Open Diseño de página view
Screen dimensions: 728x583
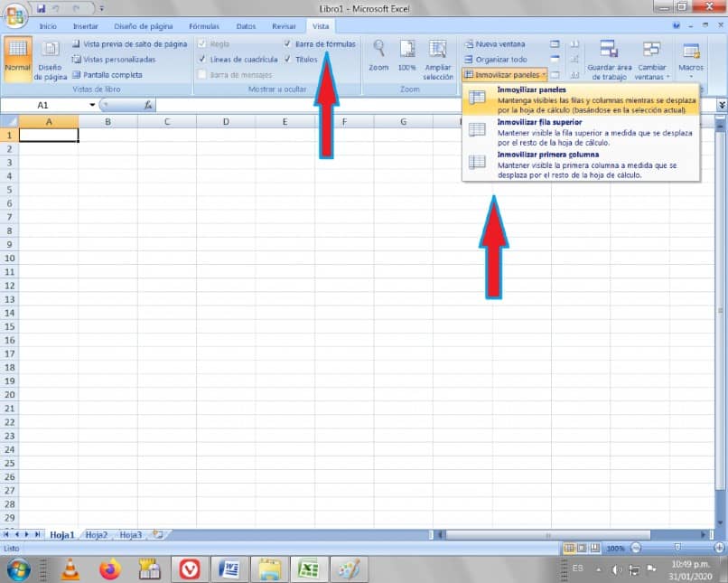tap(51, 60)
